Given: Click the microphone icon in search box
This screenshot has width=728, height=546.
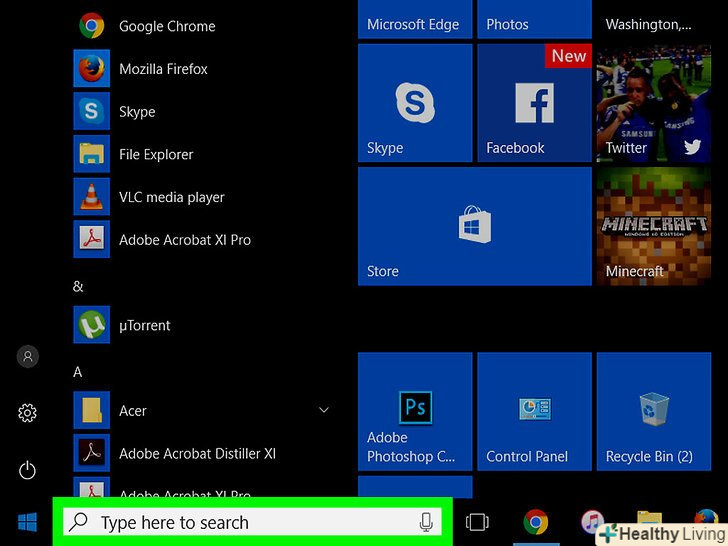Looking at the screenshot, I should 426,522.
